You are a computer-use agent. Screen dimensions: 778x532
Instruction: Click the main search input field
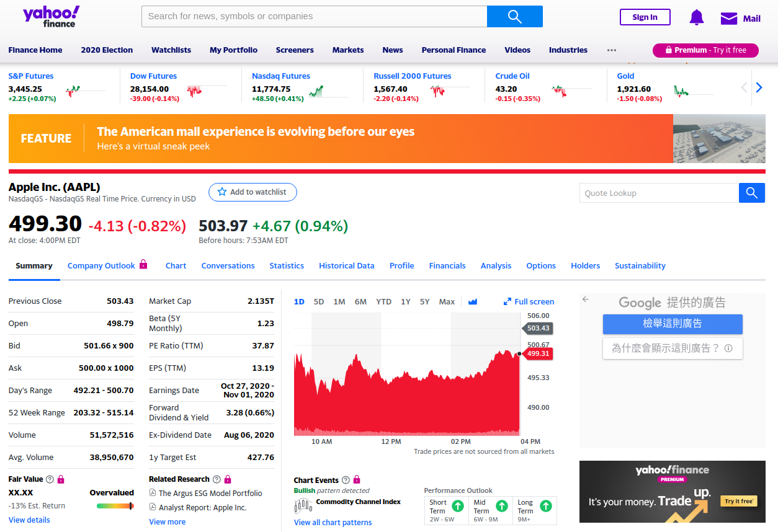tap(314, 16)
